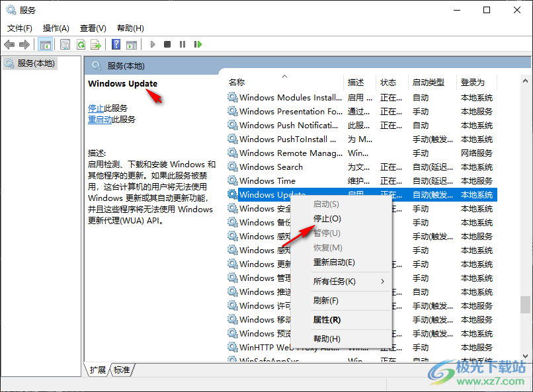Click the Refresh toolbar icon
The height and width of the screenshot is (392, 533).
pos(81,44)
